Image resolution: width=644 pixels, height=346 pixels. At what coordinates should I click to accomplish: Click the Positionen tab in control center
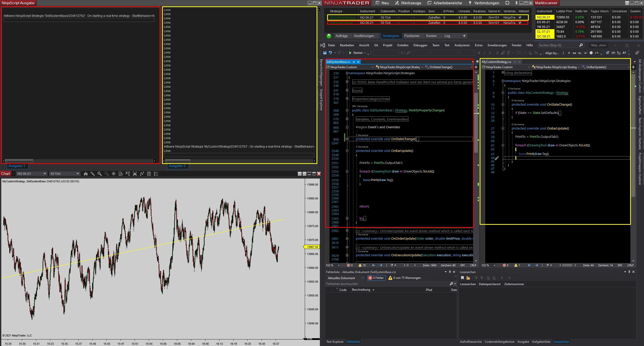tap(411, 36)
